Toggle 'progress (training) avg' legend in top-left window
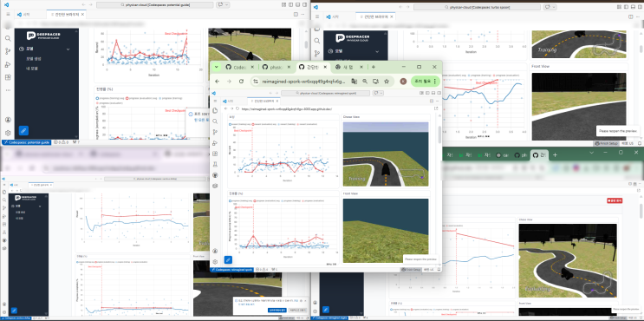644x321 pixels. [110, 99]
